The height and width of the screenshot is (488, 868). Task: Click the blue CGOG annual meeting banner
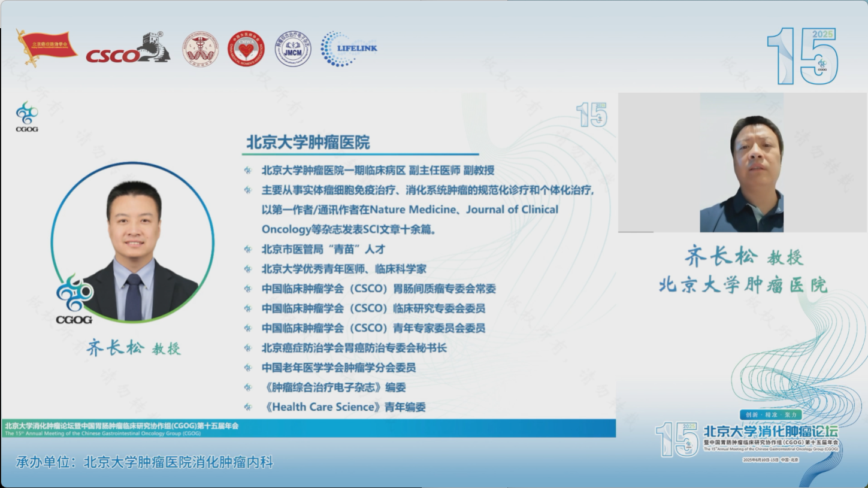point(308,428)
